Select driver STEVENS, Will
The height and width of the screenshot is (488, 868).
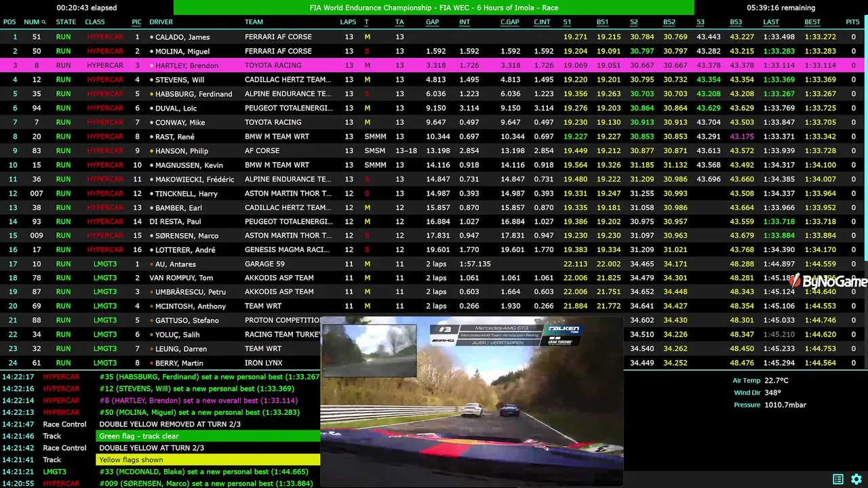tap(180, 80)
